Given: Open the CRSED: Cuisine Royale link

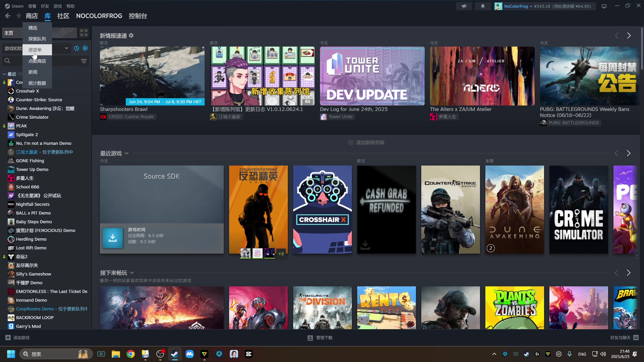Looking at the screenshot, I should pos(127,117).
